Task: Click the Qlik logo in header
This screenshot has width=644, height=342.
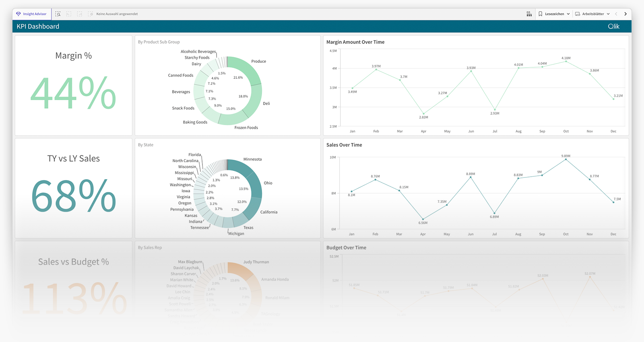Action: 613,27
